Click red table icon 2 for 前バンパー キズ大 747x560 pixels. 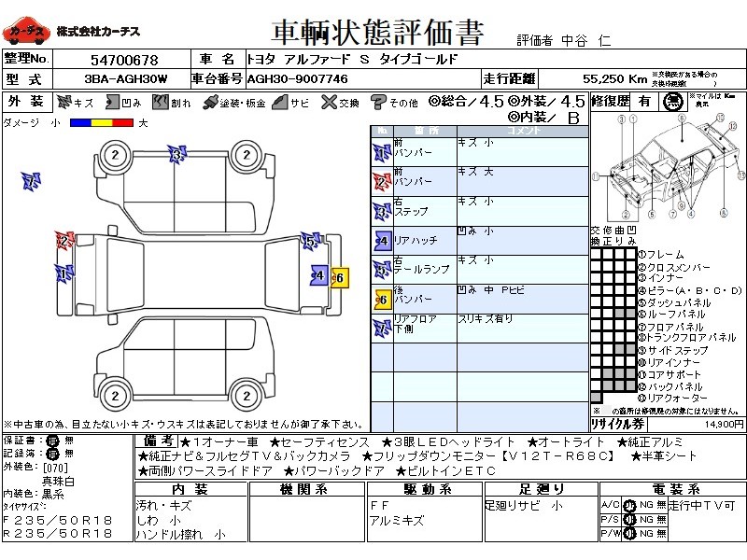pos(382,182)
